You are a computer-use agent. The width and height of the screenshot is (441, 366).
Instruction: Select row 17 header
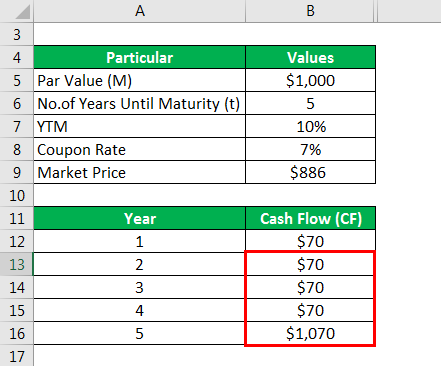click(17, 356)
